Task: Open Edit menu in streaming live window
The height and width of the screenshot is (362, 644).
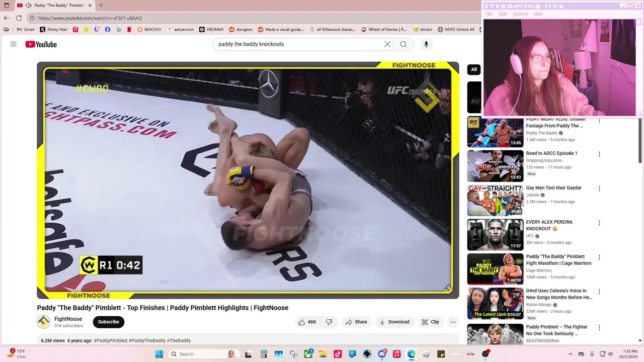Action: pyautogui.click(x=503, y=14)
